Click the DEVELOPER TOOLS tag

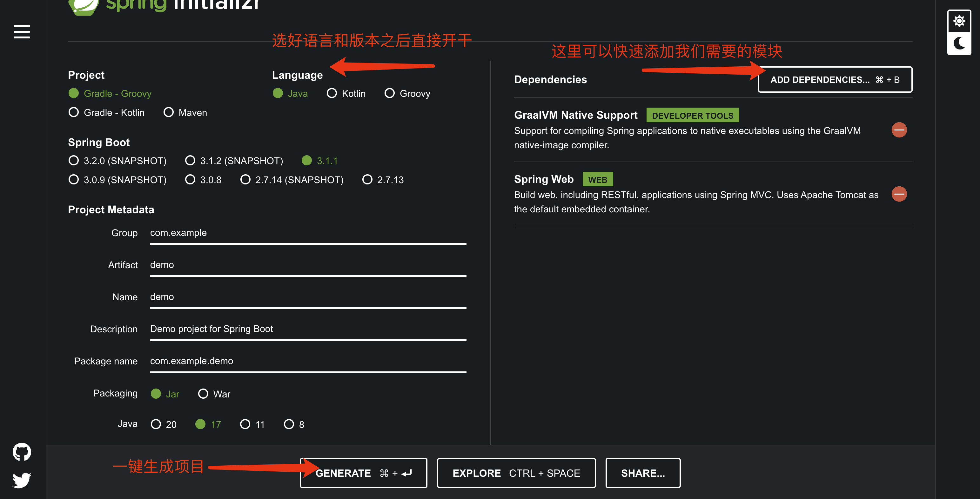click(692, 115)
